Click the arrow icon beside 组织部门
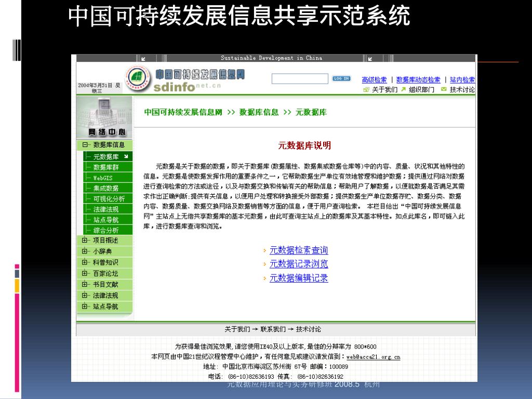The width and height of the screenshot is (532, 399). 403,89
